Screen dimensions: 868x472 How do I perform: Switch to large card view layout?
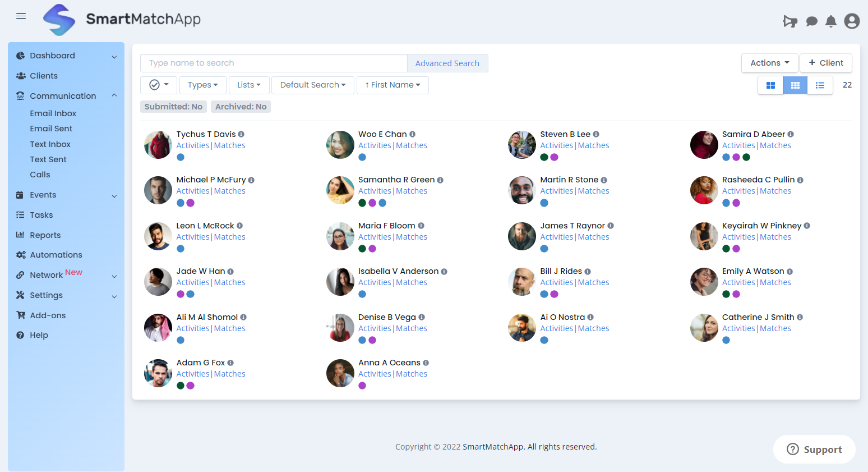point(770,85)
